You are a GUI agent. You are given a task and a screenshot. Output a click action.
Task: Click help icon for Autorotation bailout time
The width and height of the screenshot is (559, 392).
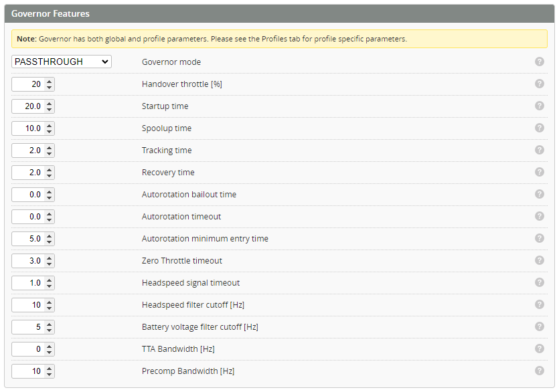point(540,194)
